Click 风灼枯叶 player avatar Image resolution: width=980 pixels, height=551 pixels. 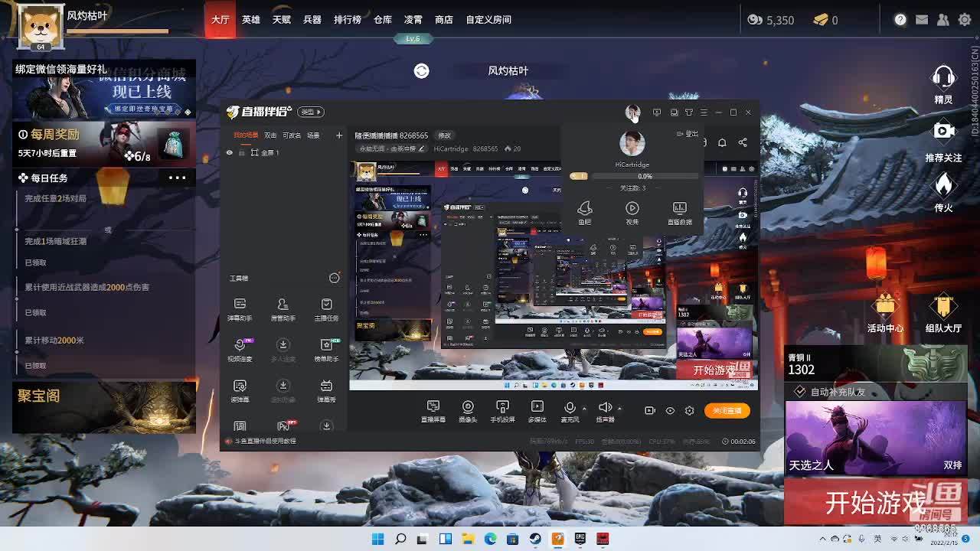point(41,27)
